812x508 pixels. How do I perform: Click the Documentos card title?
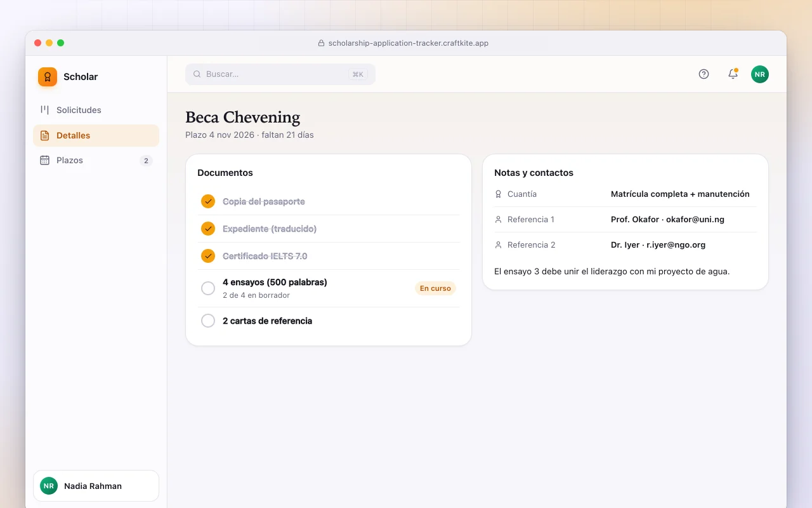click(x=225, y=173)
